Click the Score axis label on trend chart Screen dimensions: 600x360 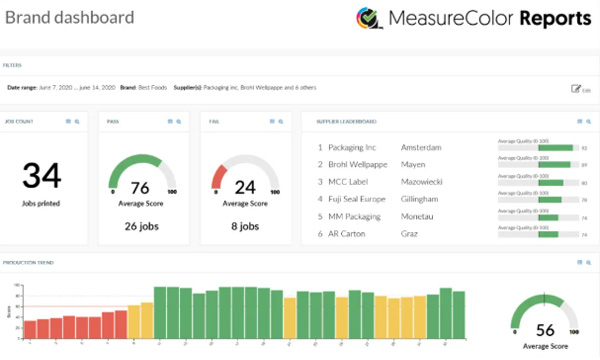click(8, 311)
